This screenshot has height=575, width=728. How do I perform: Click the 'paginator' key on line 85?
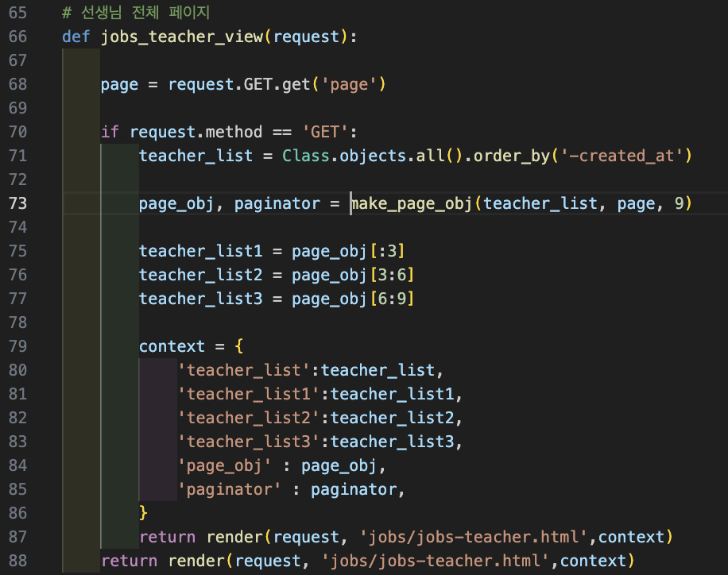(x=230, y=489)
